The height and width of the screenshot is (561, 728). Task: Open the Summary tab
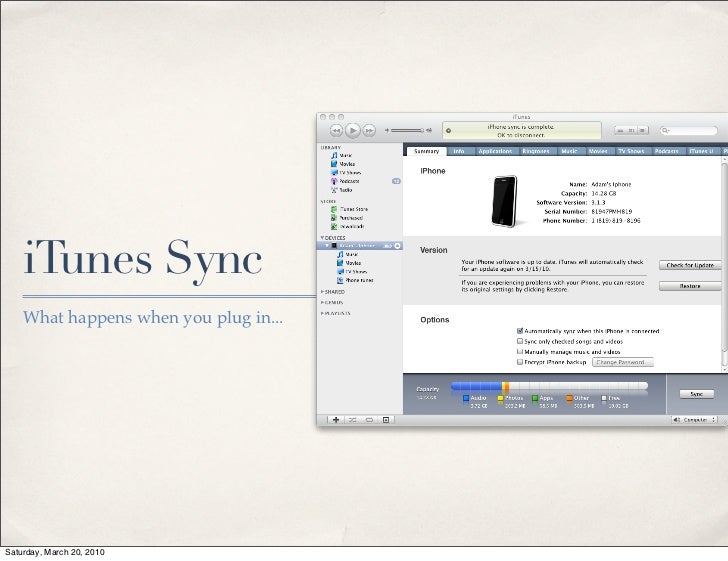(x=426, y=151)
